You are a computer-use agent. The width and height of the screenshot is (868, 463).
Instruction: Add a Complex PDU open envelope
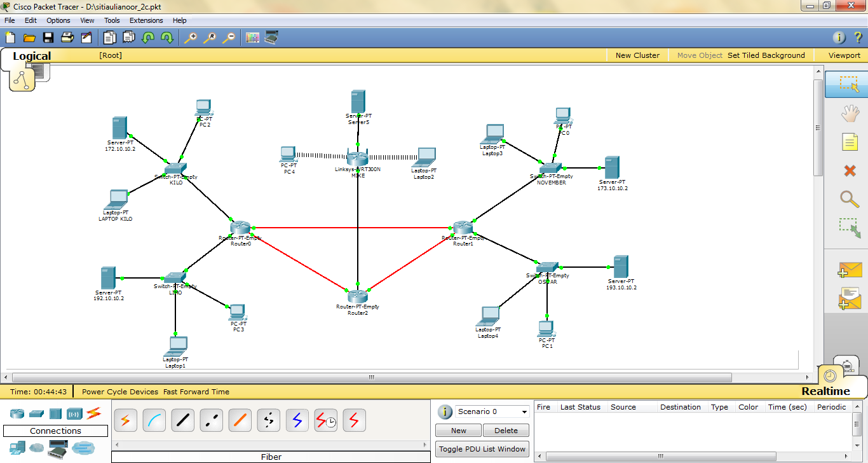pyautogui.click(x=850, y=299)
